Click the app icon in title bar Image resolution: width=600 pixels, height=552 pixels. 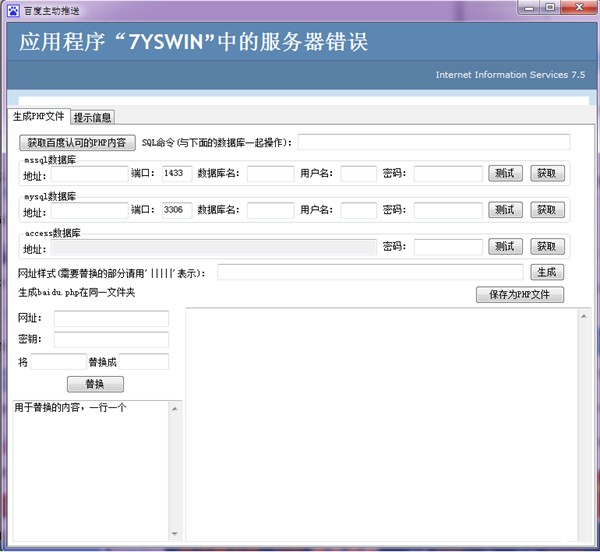pyautogui.click(x=12, y=9)
